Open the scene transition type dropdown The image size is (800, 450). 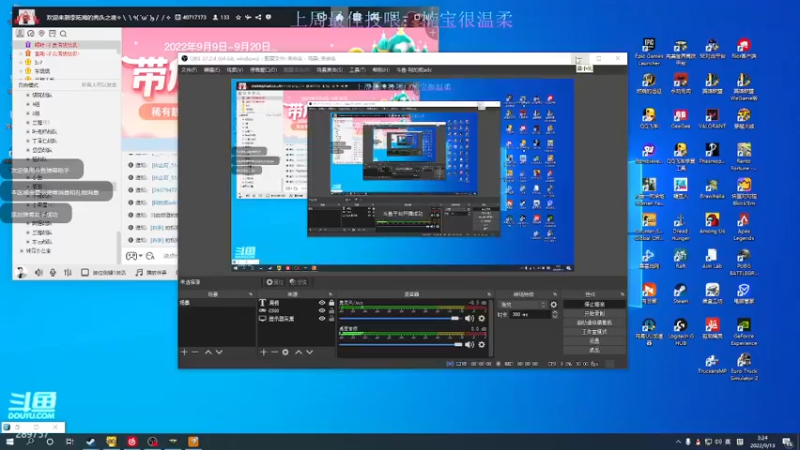point(522,305)
